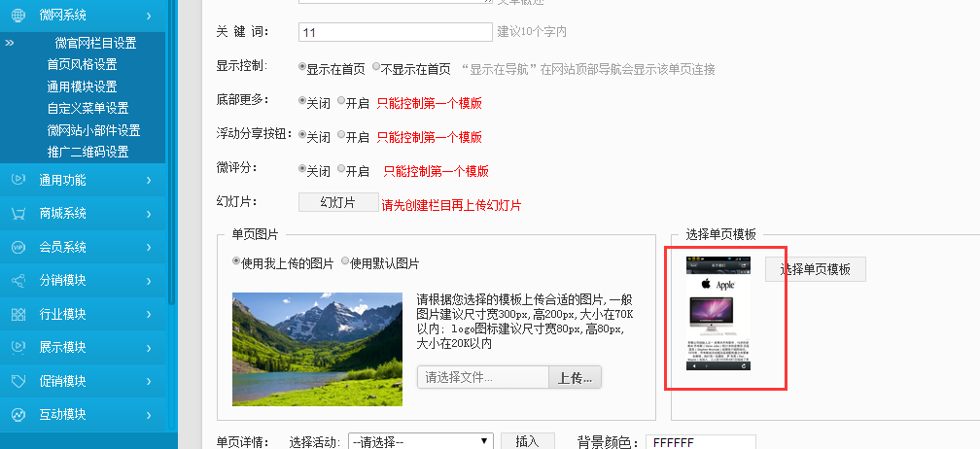Open 推广二维码设置 submenu item

[x=87, y=152]
